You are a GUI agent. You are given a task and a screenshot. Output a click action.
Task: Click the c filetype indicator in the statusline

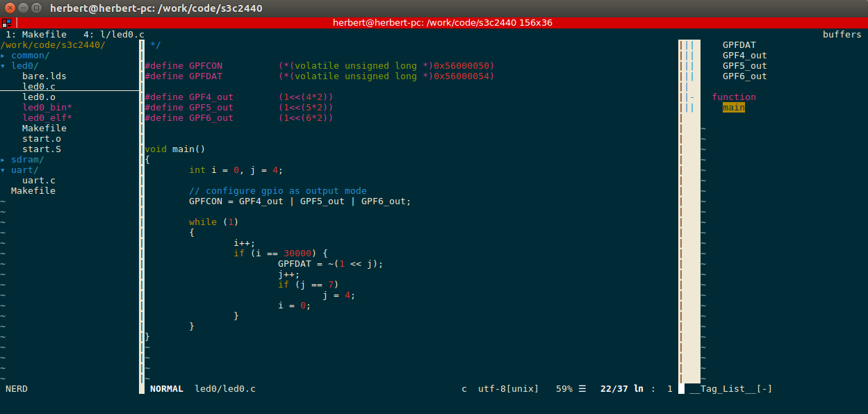pos(464,388)
